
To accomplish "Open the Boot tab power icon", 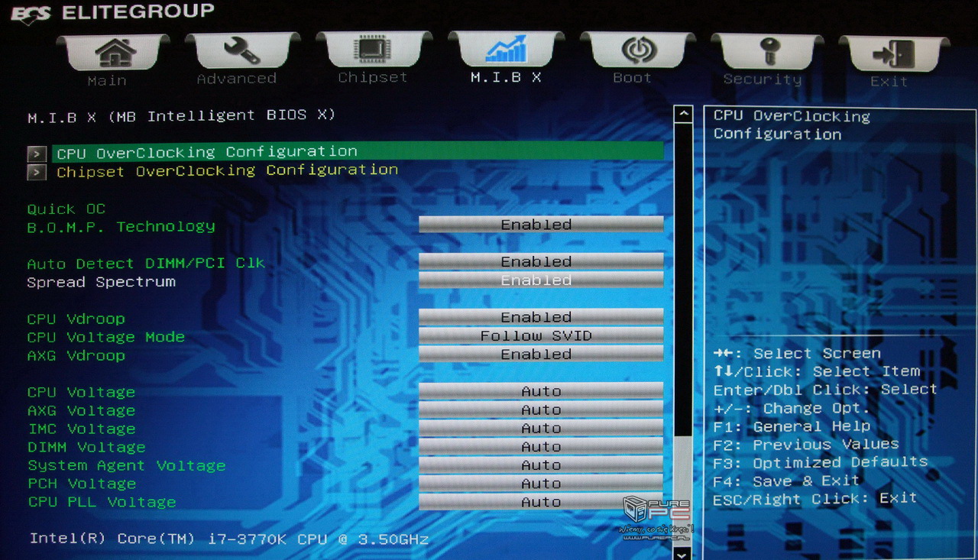I will 639,50.
